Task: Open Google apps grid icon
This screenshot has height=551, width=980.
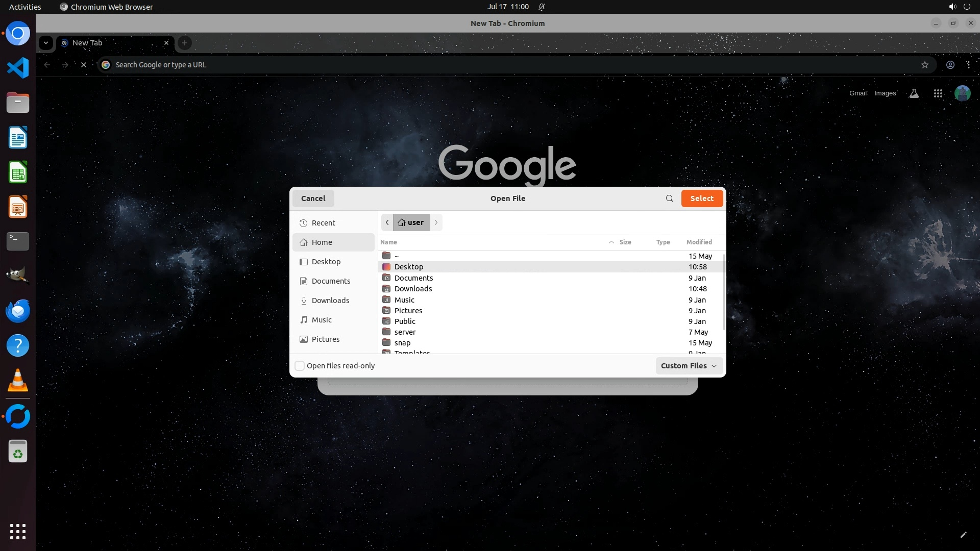Action: click(938, 93)
